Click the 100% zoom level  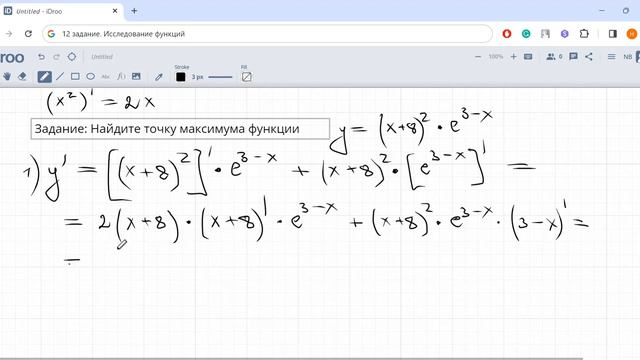tap(496, 57)
